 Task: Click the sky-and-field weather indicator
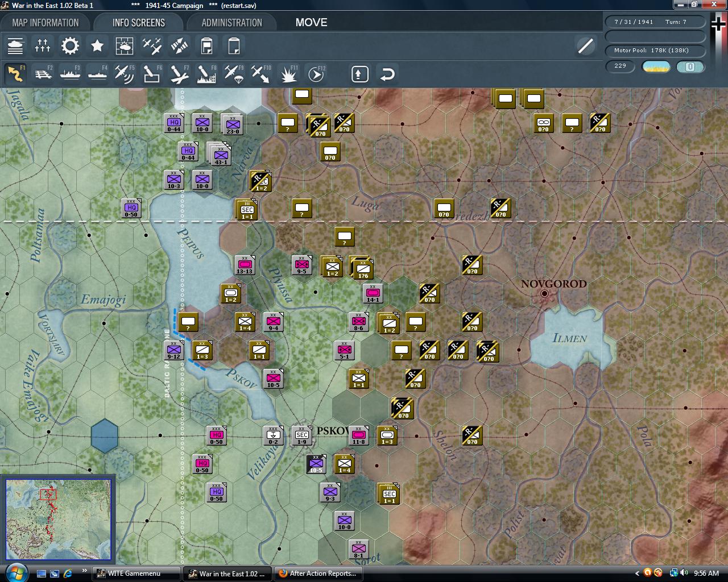coord(656,66)
